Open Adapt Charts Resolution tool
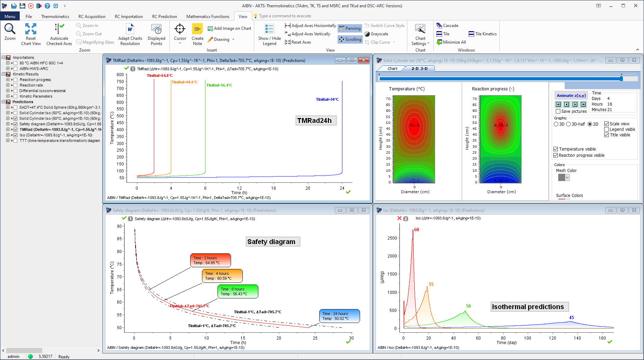This screenshot has height=360, width=644. coord(130,29)
